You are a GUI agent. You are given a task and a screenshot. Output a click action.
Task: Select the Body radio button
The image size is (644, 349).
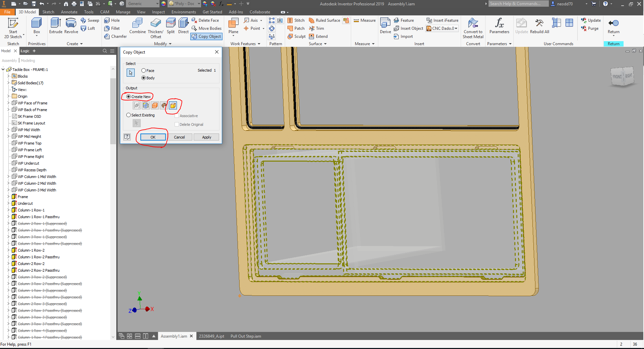click(143, 78)
